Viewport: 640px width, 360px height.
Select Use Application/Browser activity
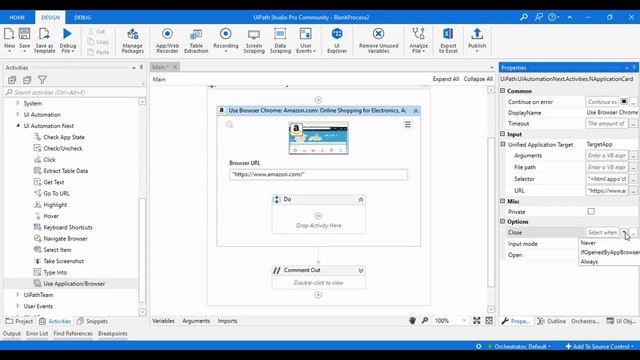pos(74,283)
